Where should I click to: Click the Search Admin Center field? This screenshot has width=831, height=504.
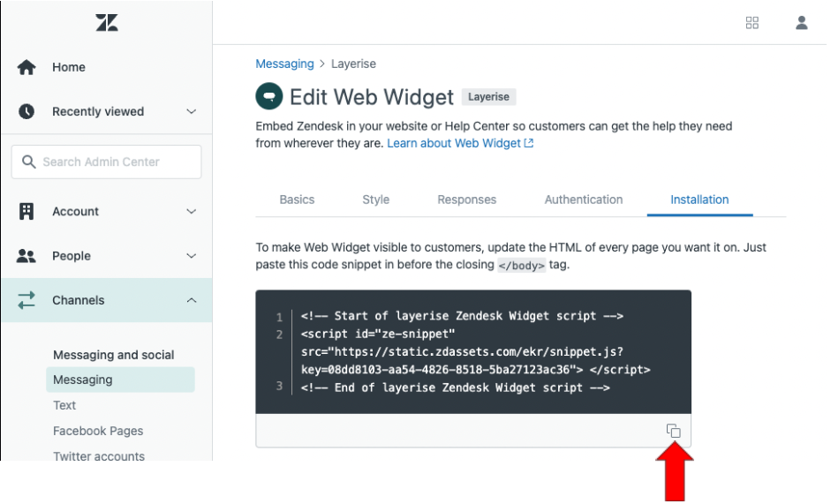pos(107,162)
